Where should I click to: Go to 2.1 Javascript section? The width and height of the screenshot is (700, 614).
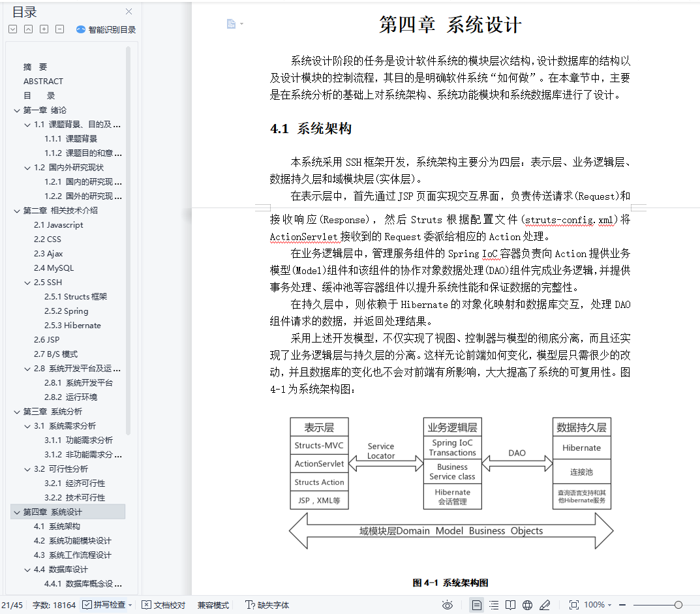tap(59, 225)
